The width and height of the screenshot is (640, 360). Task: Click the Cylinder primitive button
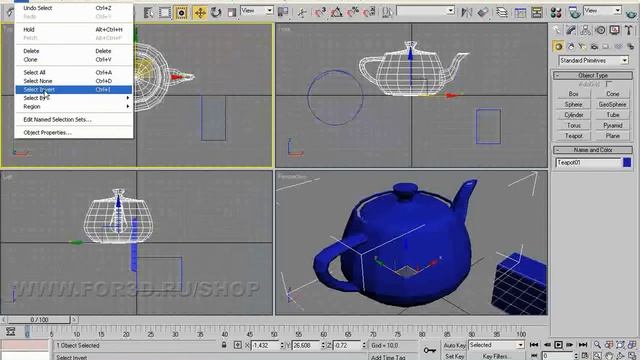pos(573,115)
